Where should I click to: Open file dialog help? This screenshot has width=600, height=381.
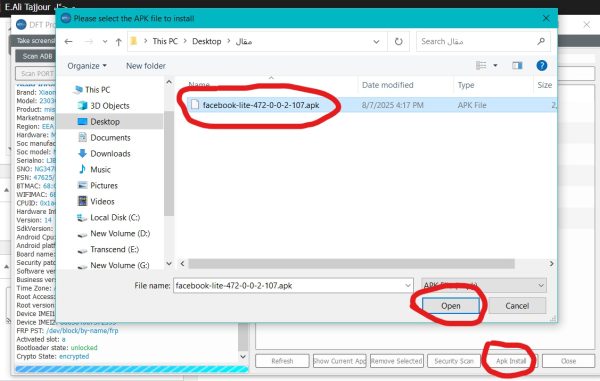541,65
